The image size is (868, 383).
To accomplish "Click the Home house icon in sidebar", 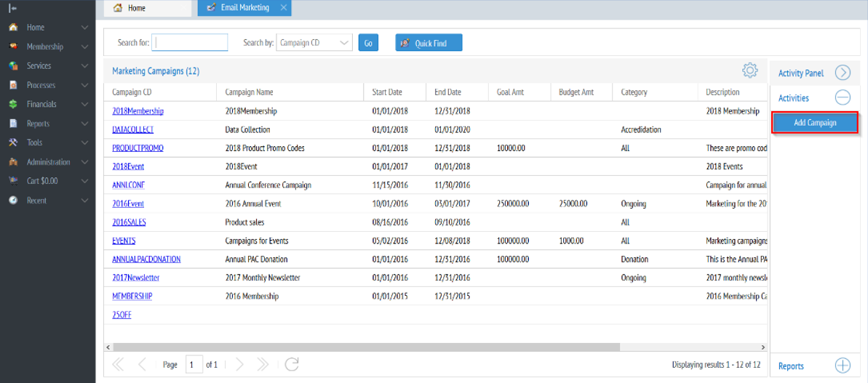I will click(13, 27).
